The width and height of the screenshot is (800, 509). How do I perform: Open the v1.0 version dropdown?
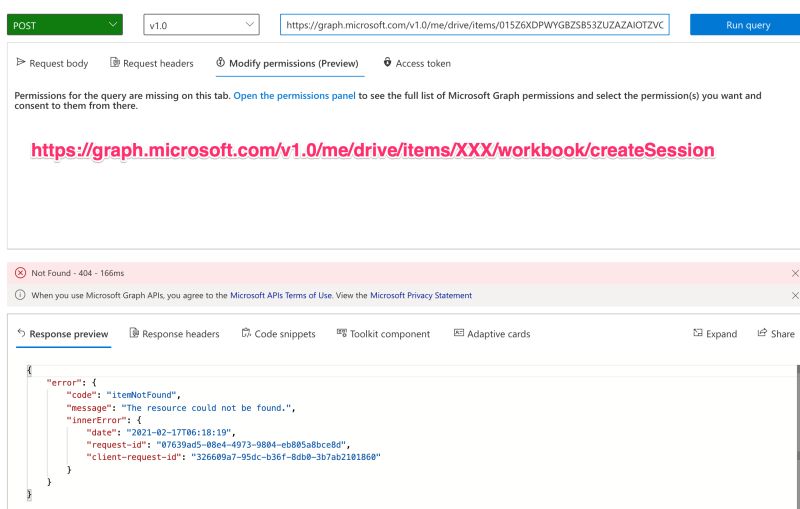(x=201, y=24)
